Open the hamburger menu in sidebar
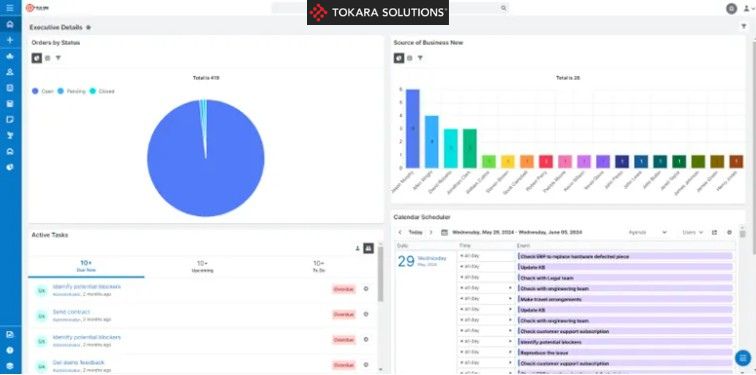This screenshot has width=756, height=375. (10, 8)
